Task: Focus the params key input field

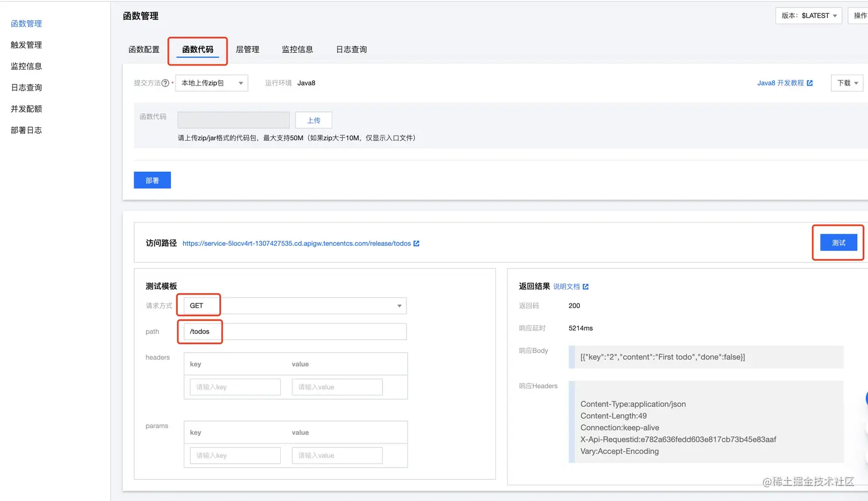Action: pos(235,456)
